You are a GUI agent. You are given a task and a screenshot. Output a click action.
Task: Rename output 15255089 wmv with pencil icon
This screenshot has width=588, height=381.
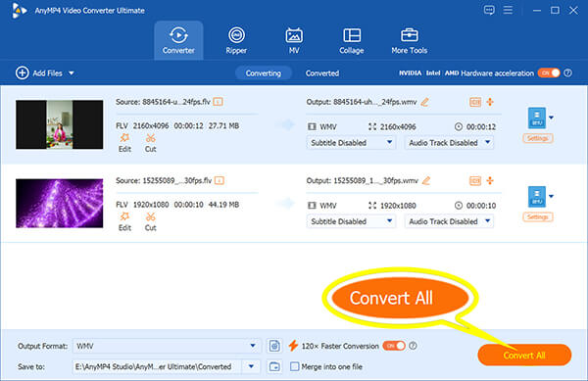426,180
